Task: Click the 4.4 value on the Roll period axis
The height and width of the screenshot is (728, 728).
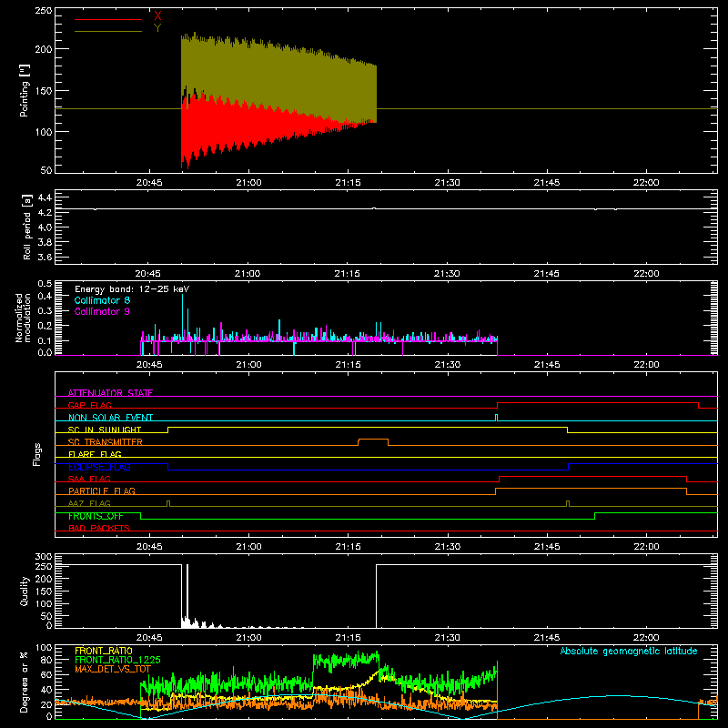Action: tap(45, 197)
